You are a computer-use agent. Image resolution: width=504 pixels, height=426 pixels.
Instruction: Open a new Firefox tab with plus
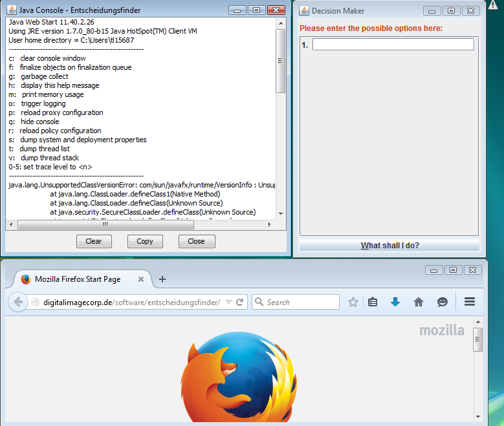pyautogui.click(x=162, y=279)
